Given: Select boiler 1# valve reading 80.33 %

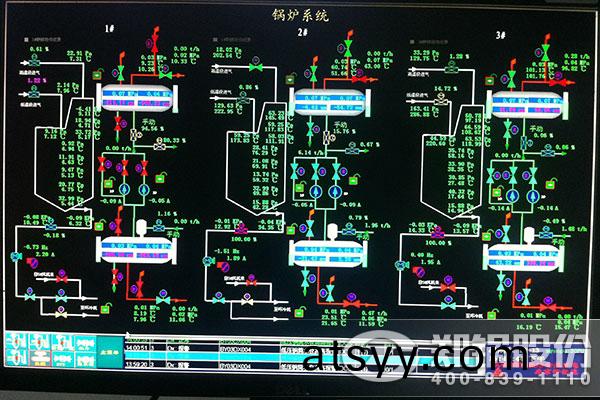Looking at the screenshot, I should 159,145.
